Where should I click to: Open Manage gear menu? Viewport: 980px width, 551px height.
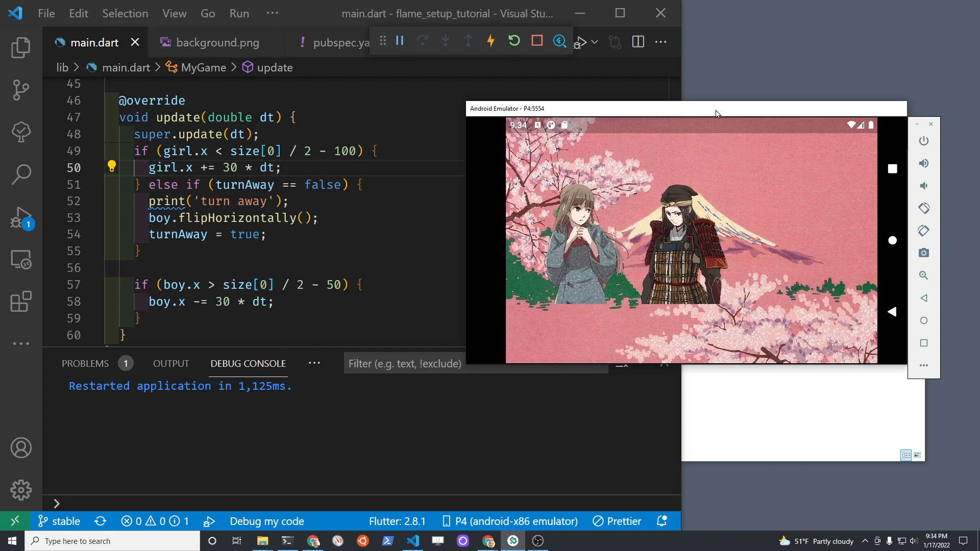click(21, 490)
